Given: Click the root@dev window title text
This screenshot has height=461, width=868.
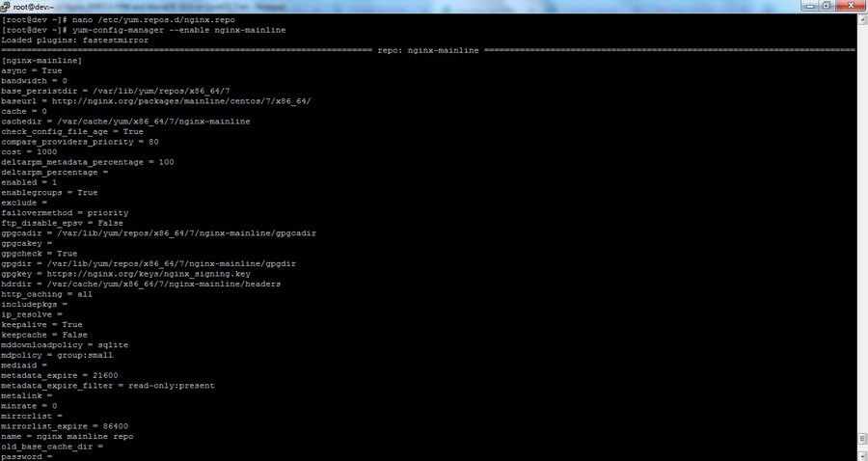Looking at the screenshot, I should tap(34, 7).
